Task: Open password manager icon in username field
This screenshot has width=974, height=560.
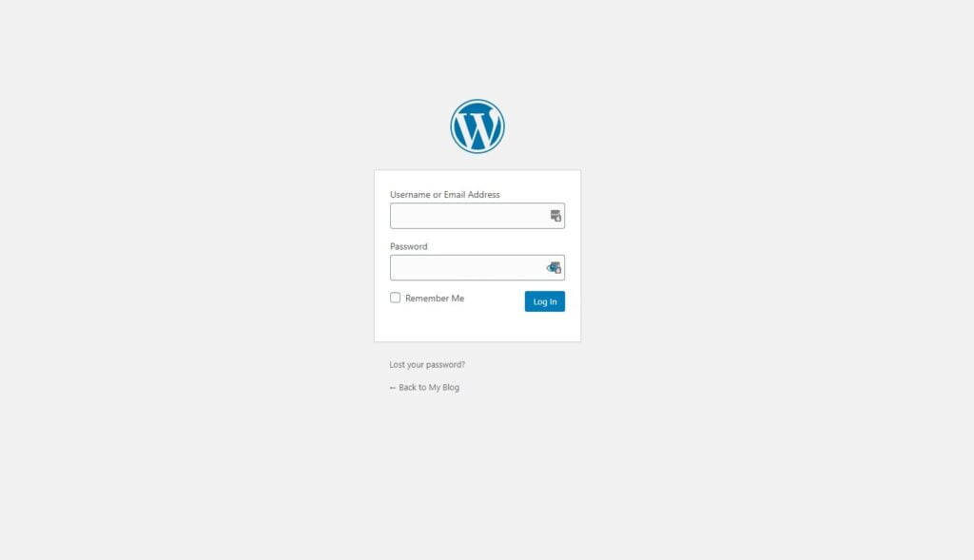Action: click(x=555, y=216)
